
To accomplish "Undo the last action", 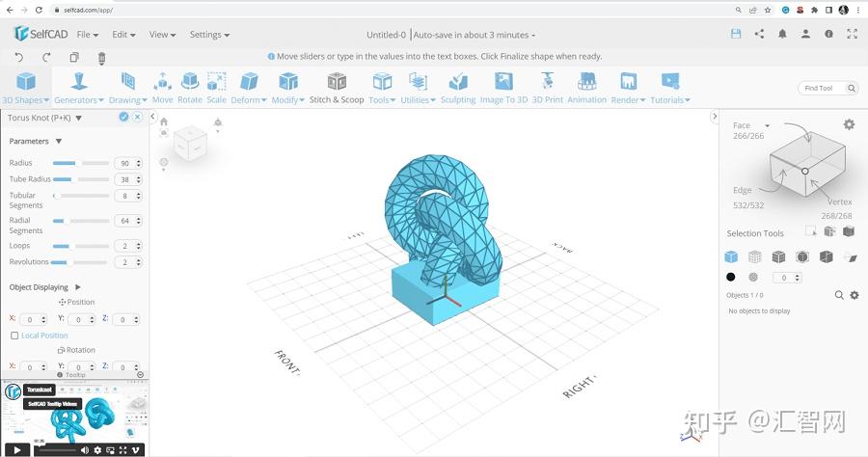I will [x=19, y=57].
